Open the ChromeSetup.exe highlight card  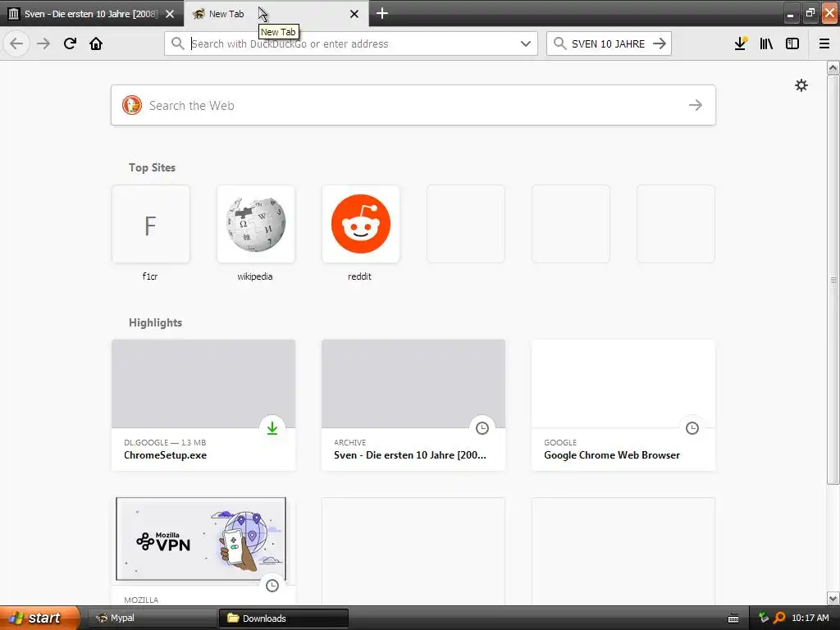pos(203,405)
